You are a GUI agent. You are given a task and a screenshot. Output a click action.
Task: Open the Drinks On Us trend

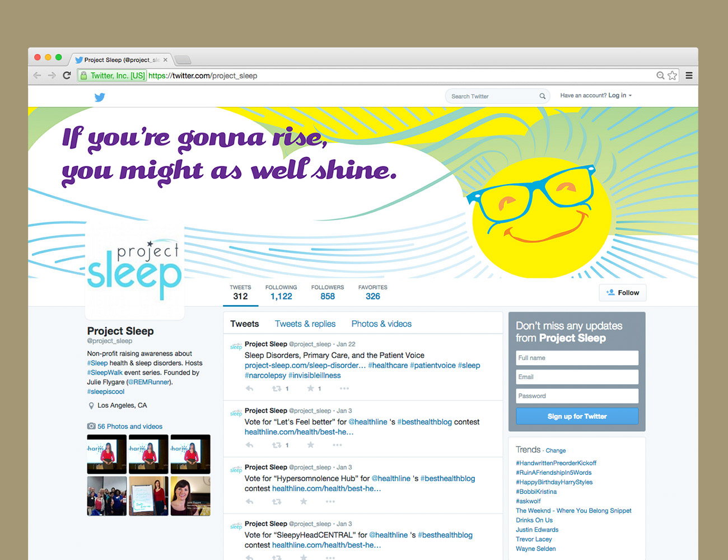pyautogui.click(x=534, y=520)
